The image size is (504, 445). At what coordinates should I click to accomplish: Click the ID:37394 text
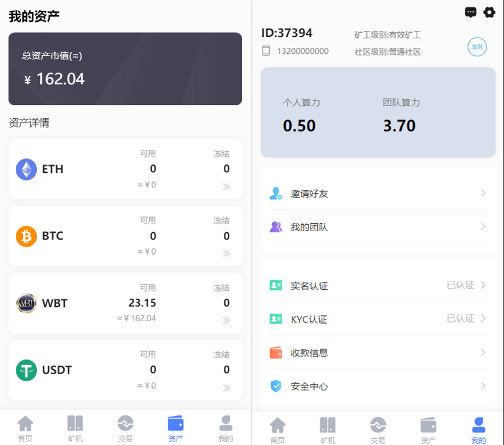287,33
